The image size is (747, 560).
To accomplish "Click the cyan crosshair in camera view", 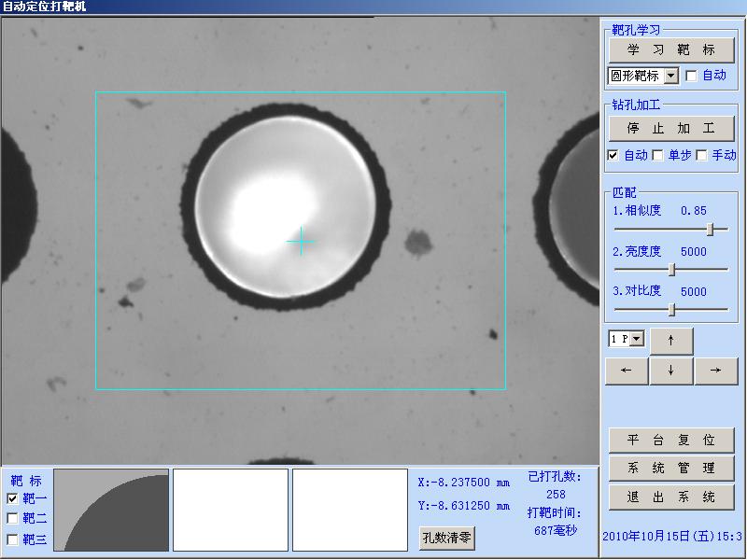I will 301,241.
